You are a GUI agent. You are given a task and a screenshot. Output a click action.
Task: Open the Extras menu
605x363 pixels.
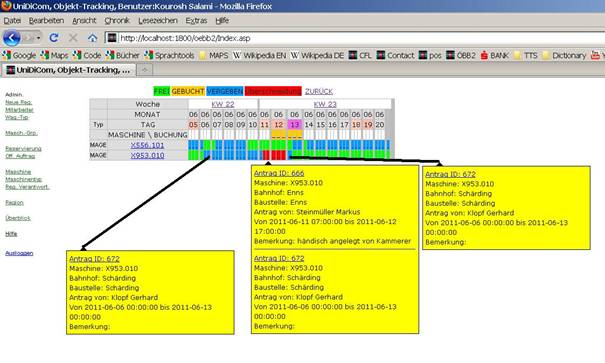196,21
